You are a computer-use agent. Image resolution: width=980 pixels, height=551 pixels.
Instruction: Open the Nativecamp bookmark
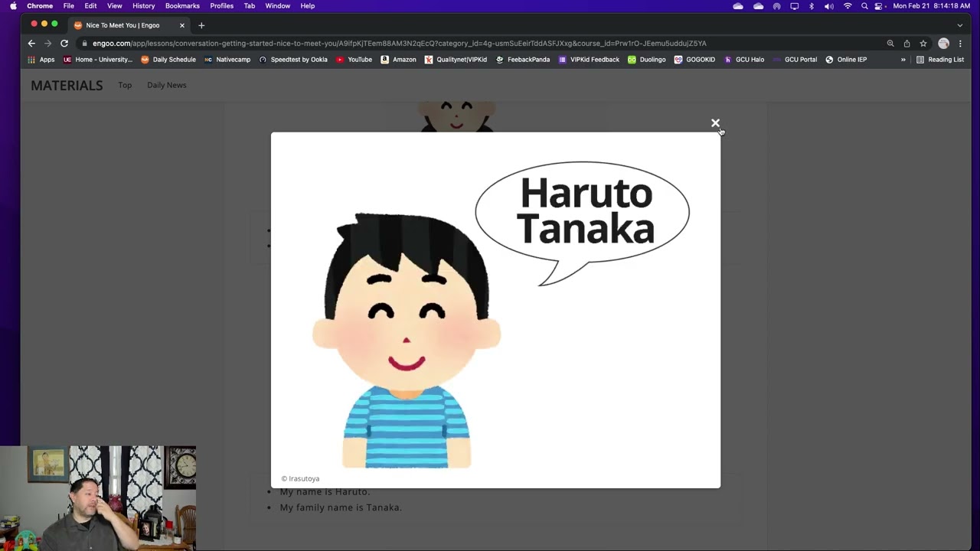pos(227,60)
